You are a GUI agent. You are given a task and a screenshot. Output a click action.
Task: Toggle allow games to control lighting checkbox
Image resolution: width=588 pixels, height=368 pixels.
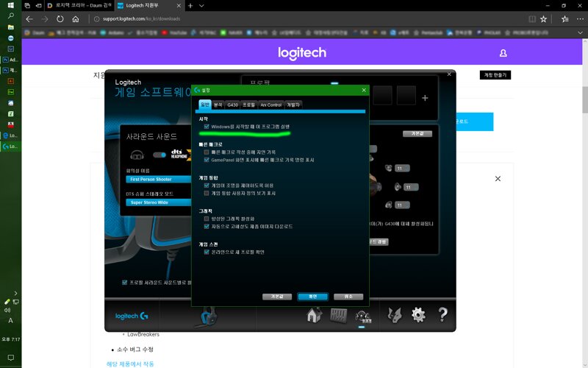(207, 185)
